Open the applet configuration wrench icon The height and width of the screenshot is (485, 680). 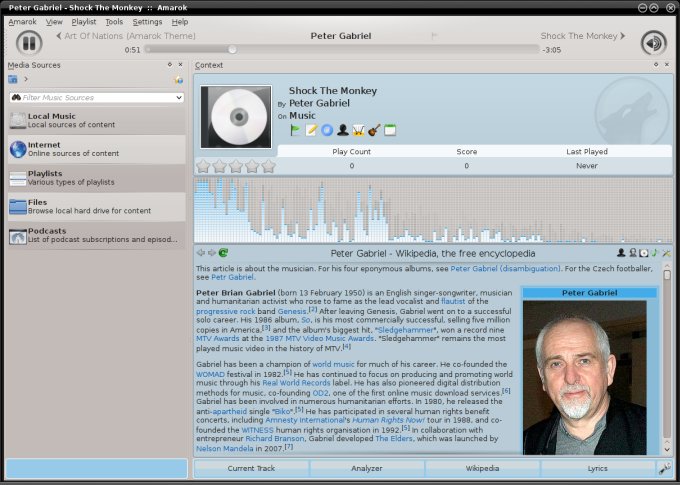tap(664, 469)
